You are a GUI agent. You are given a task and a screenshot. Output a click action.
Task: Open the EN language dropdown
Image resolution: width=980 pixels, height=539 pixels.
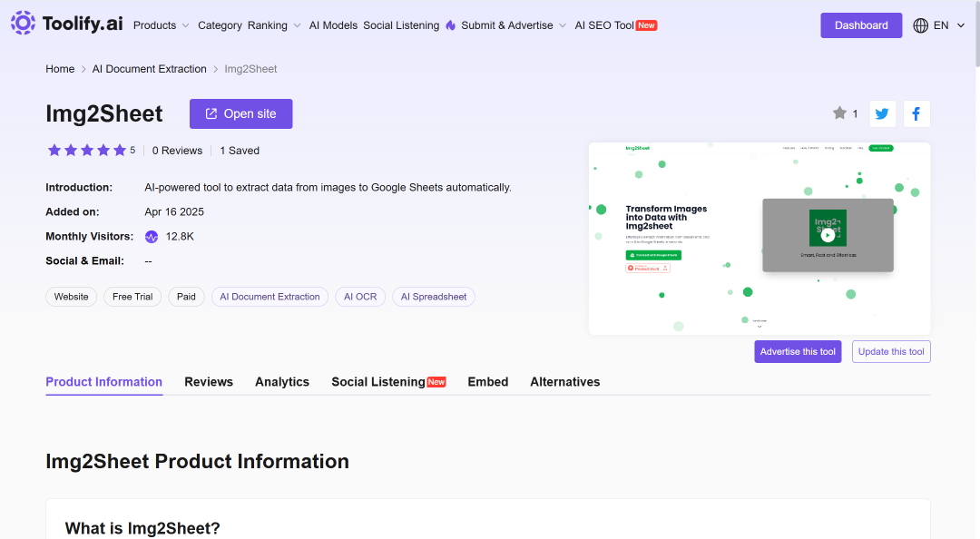[x=949, y=25]
